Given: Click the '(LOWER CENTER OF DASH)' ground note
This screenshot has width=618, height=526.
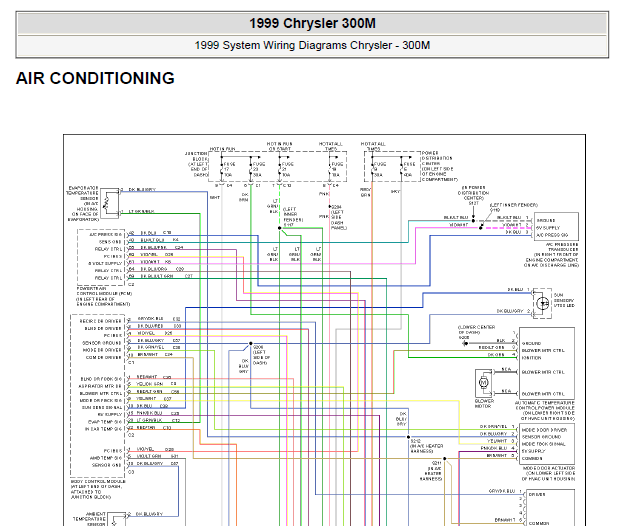Looking at the screenshot, I should tap(476, 329).
